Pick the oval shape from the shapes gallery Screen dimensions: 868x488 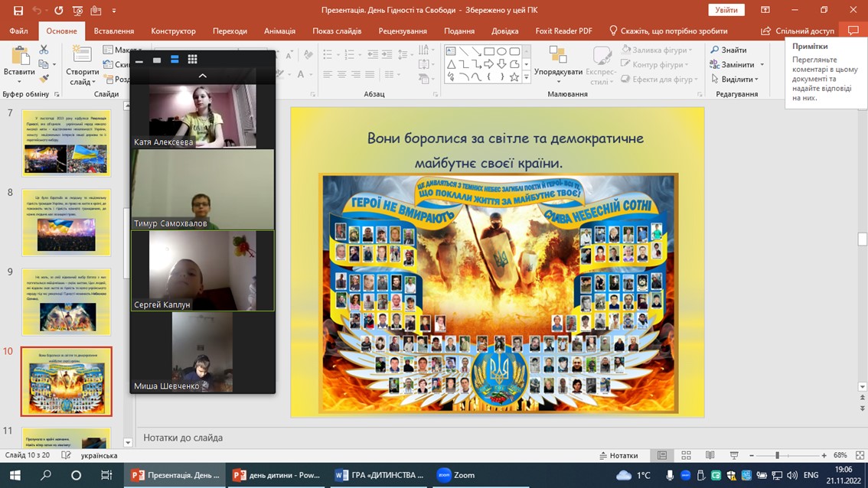501,51
